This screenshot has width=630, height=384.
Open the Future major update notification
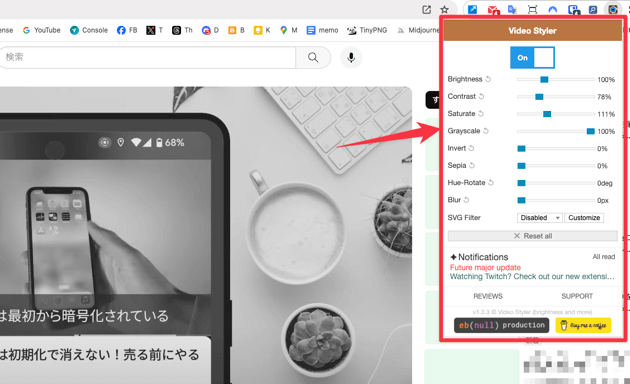pyautogui.click(x=485, y=268)
